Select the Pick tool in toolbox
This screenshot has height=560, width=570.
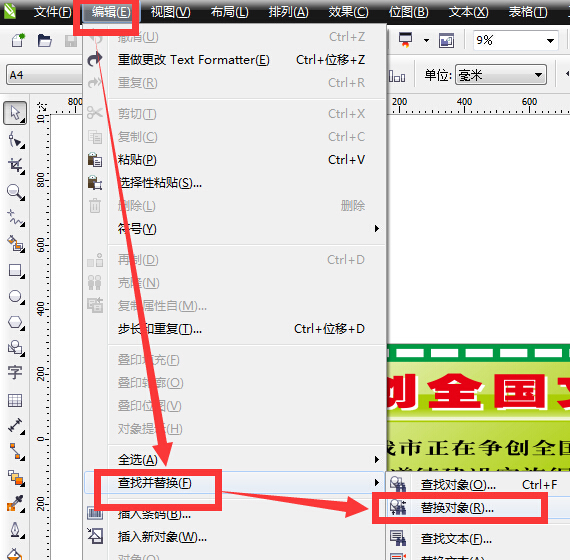15,113
